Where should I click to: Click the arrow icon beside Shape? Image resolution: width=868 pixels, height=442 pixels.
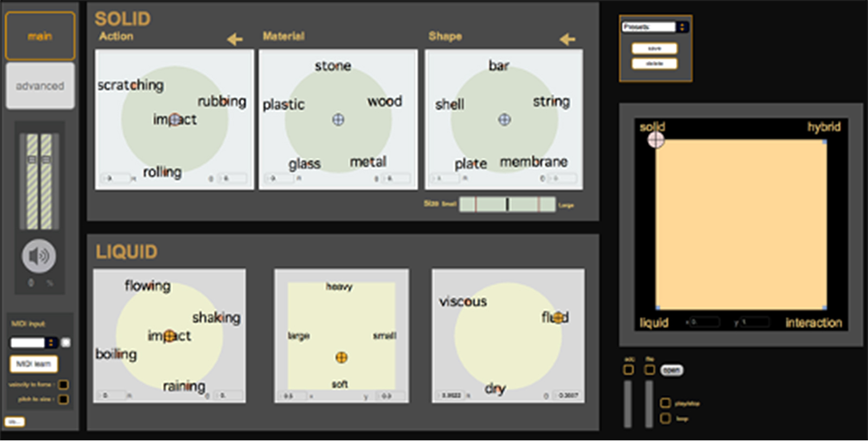(567, 39)
